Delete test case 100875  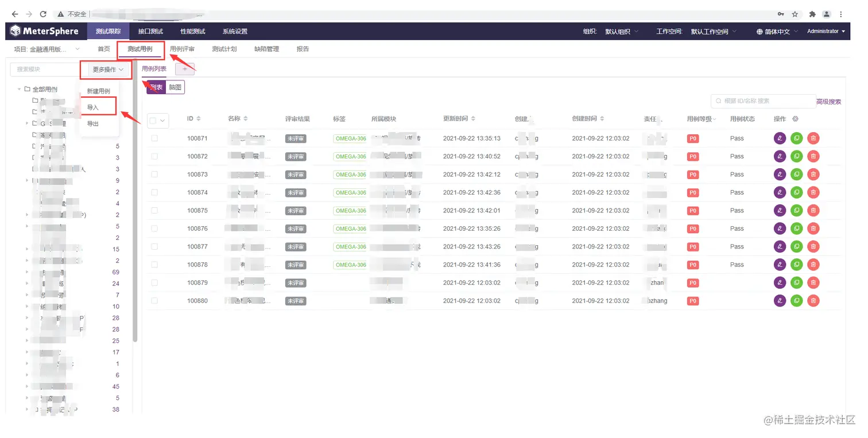point(813,211)
